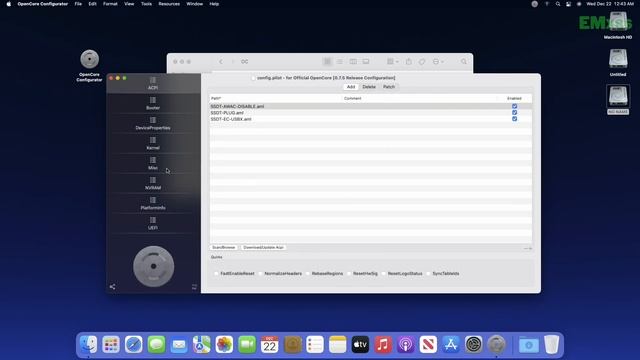Open the PlatformInfo section in sidebar

click(x=153, y=203)
